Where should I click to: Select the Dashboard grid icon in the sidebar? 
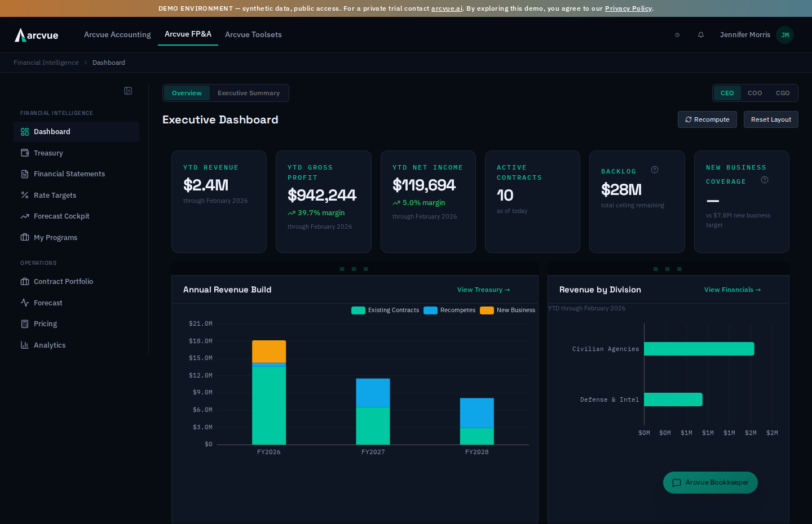coord(25,132)
